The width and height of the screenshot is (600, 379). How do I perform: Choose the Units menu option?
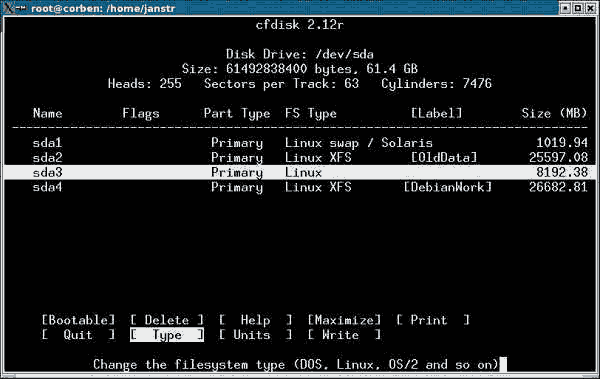coord(256,335)
